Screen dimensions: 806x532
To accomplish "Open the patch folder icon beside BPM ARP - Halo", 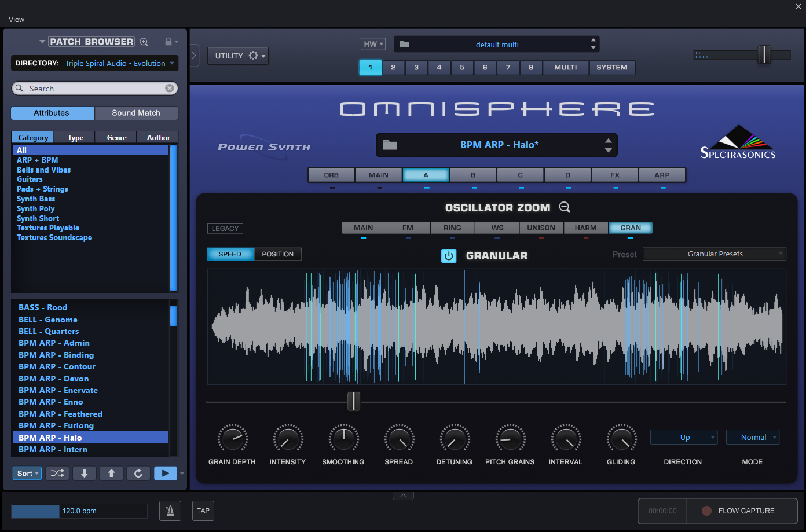I will click(x=390, y=145).
